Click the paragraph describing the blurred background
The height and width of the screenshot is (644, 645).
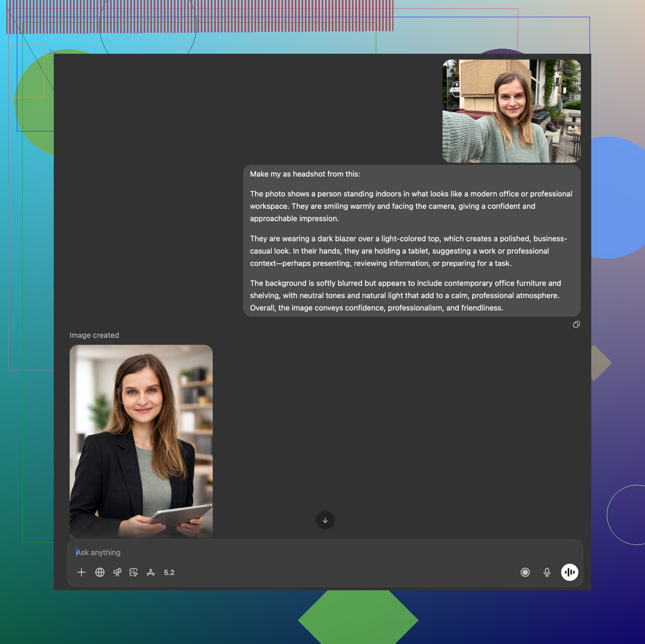pos(405,295)
